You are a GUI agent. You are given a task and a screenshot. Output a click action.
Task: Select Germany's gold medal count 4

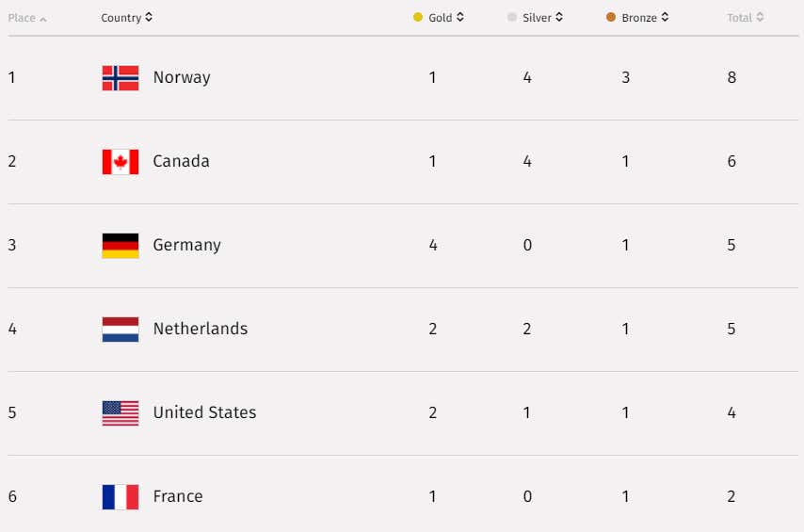click(x=433, y=245)
